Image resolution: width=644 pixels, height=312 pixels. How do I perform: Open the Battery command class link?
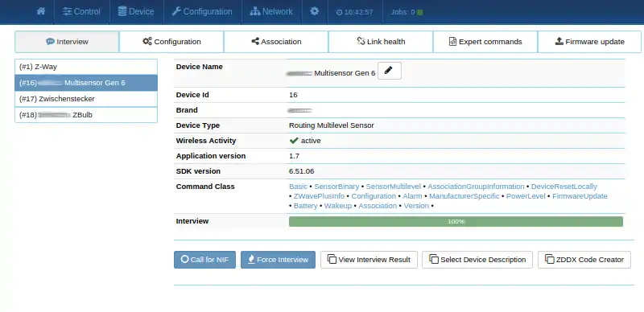306,206
